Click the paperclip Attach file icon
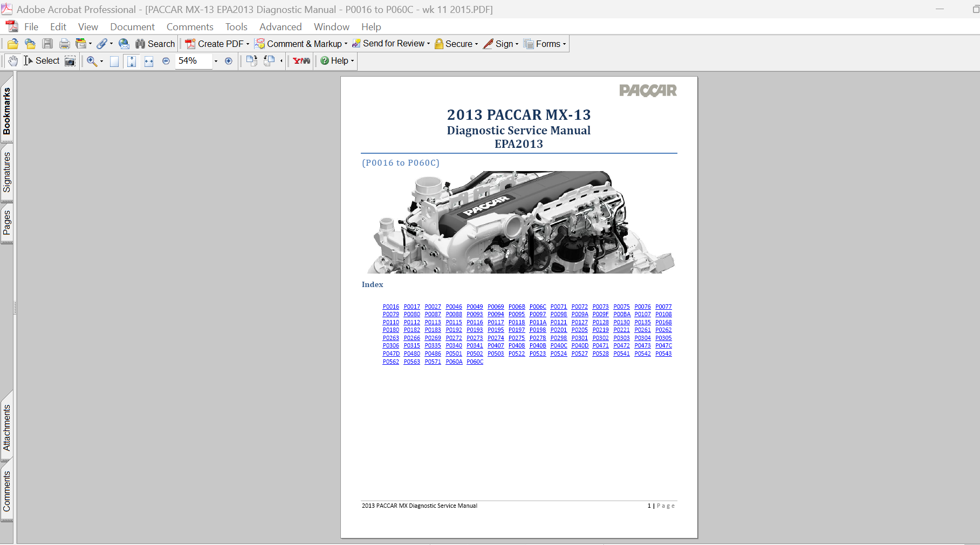 pyautogui.click(x=102, y=44)
